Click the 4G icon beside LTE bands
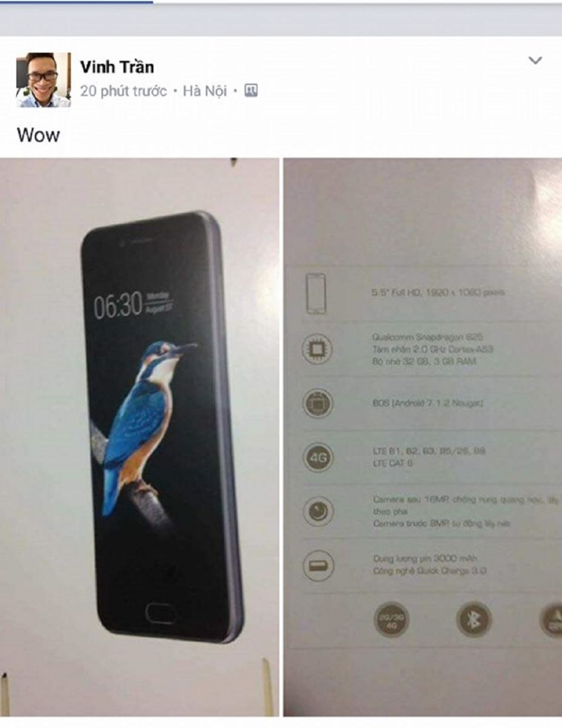This screenshot has width=562, height=728. pyautogui.click(x=318, y=457)
